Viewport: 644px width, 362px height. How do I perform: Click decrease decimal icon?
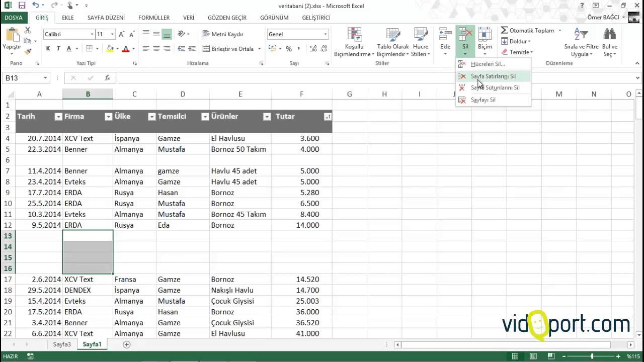(x=324, y=49)
